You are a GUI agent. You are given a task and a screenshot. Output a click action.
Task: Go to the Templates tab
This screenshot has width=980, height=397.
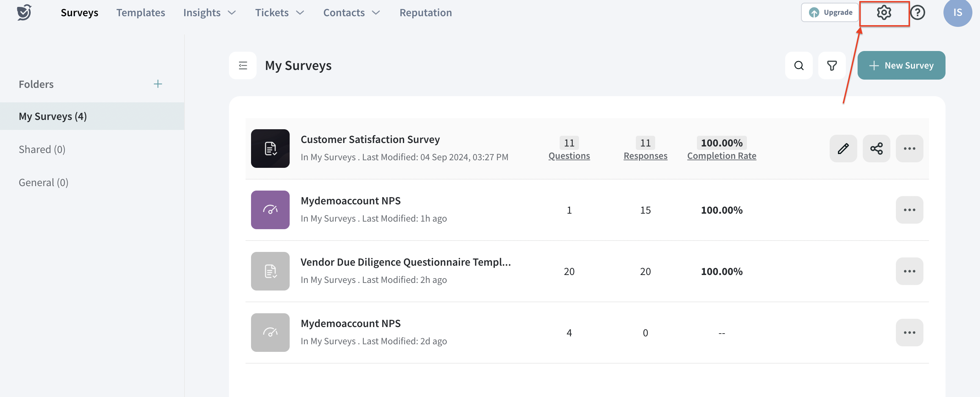click(140, 13)
